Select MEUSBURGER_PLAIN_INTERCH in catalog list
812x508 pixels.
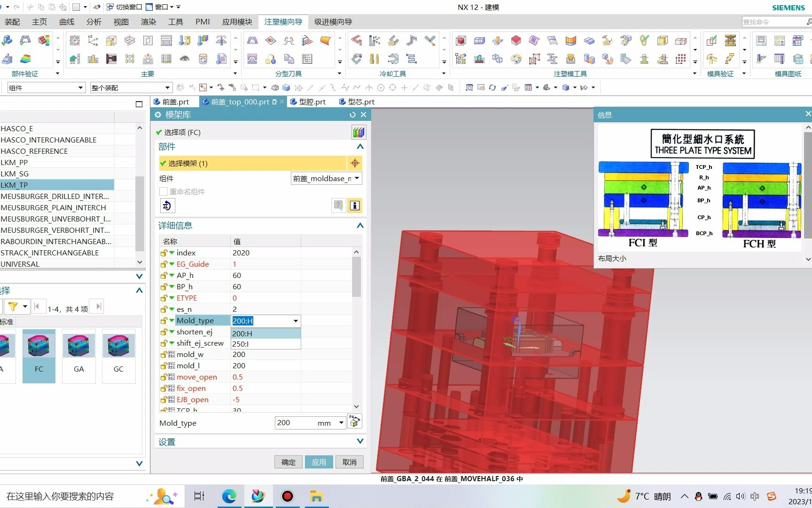(x=57, y=207)
